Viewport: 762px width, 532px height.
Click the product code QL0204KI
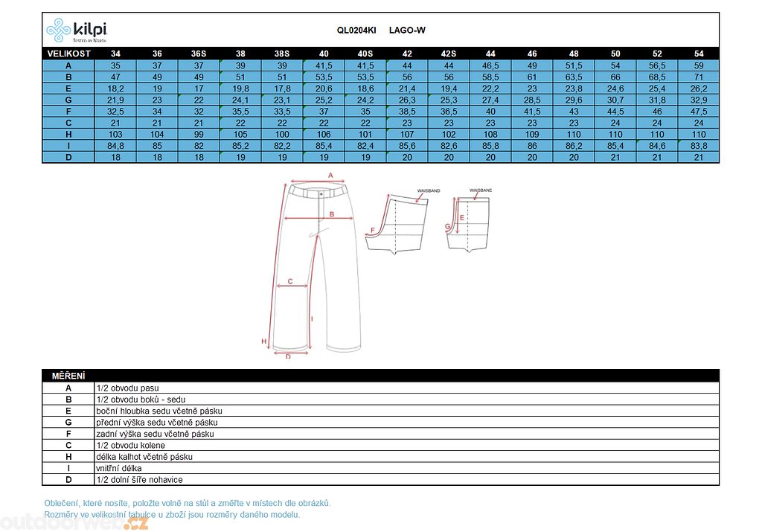click(356, 31)
